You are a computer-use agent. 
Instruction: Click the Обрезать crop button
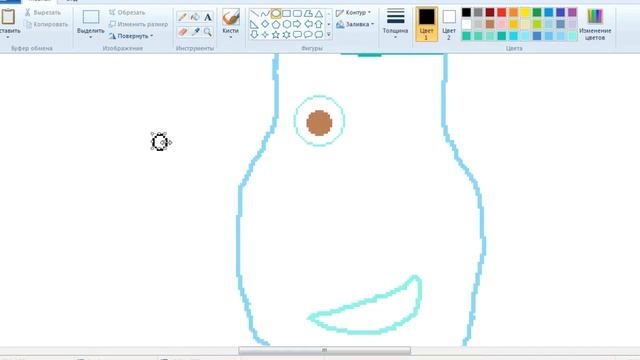pyautogui.click(x=127, y=13)
